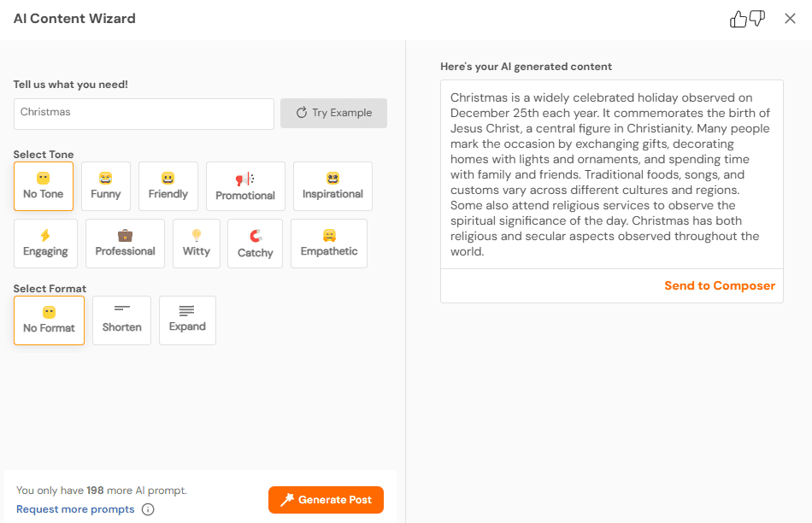The height and width of the screenshot is (523, 812).
Task: Give a thumbs down rating
Action: click(x=756, y=19)
